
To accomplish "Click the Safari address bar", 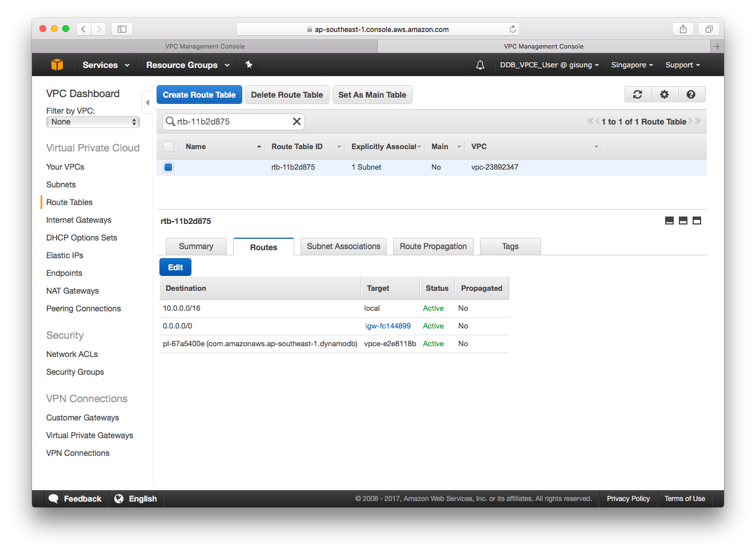I will [x=378, y=29].
